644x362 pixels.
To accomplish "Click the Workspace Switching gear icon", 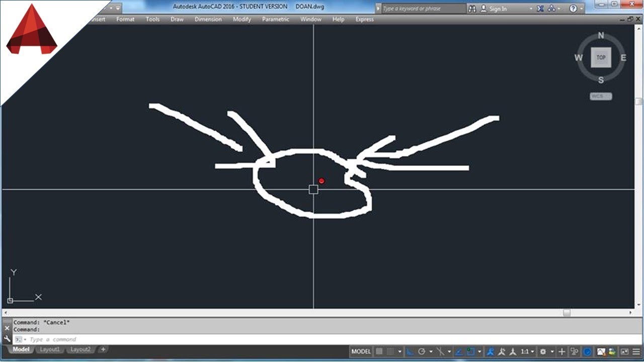I will click(543, 351).
